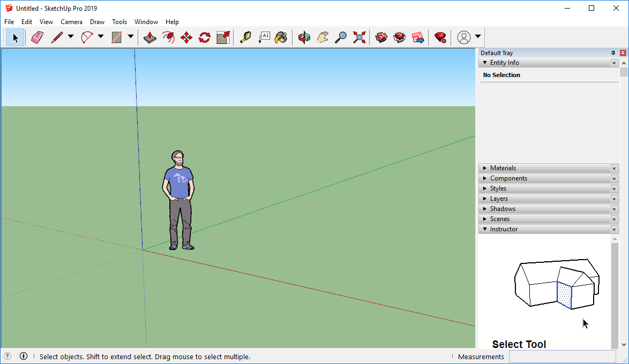Open the Camera menu
This screenshot has width=629, height=364.
pyautogui.click(x=71, y=21)
